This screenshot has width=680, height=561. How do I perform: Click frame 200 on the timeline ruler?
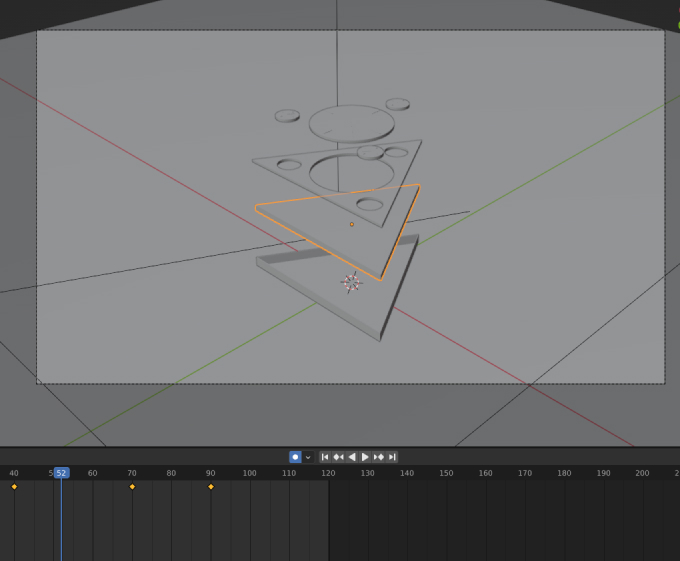click(642, 473)
